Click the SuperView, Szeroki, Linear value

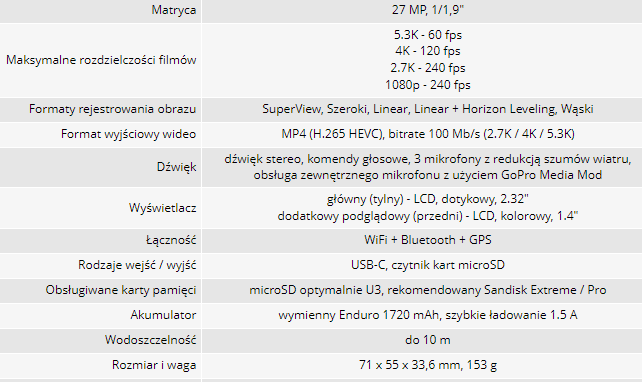click(427, 109)
